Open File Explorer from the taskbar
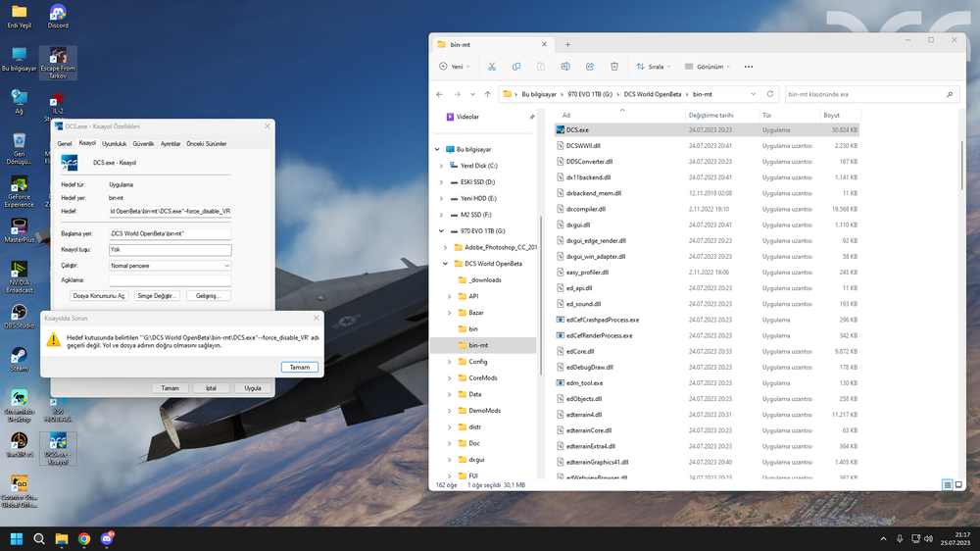Viewport: 980px width, 551px height. point(61,538)
